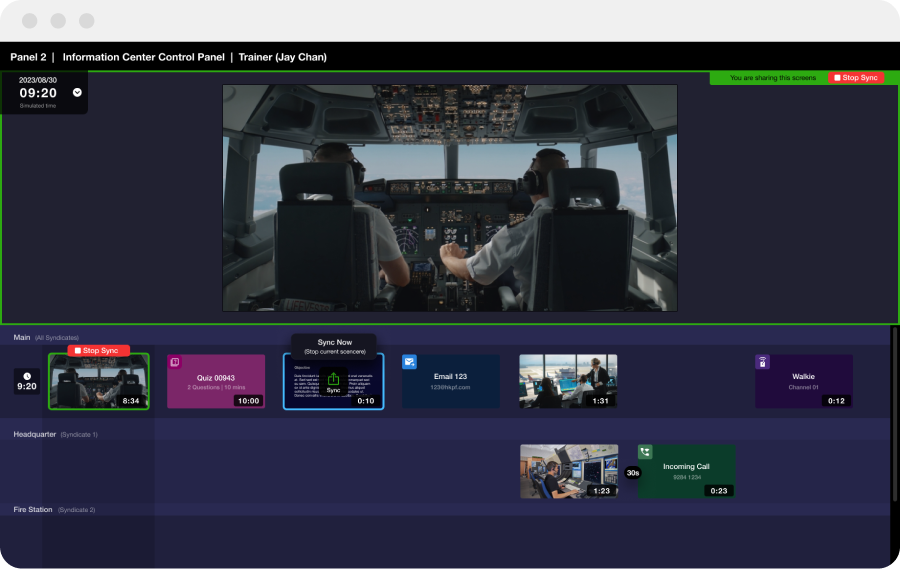Click Stop Sync in the green sharing banner
The width and height of the screenshot is (900, 569).
pyautogui.click(x=856, y=78)
